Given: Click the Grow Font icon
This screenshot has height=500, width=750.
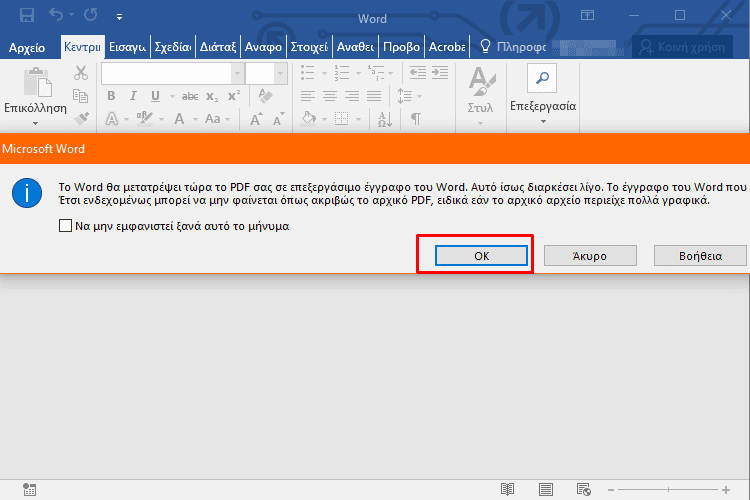Looking at the screenshot, I should (256, 119).
